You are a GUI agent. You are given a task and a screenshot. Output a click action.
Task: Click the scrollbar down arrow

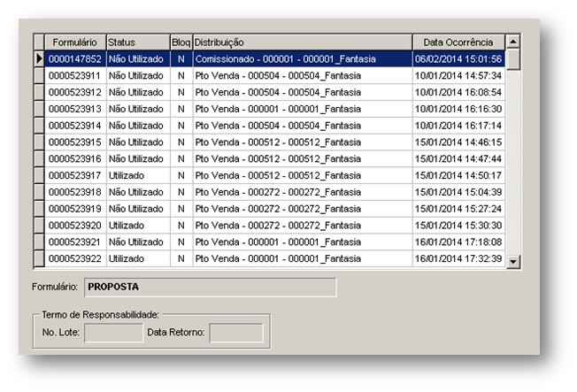click(x=513, y=261)
